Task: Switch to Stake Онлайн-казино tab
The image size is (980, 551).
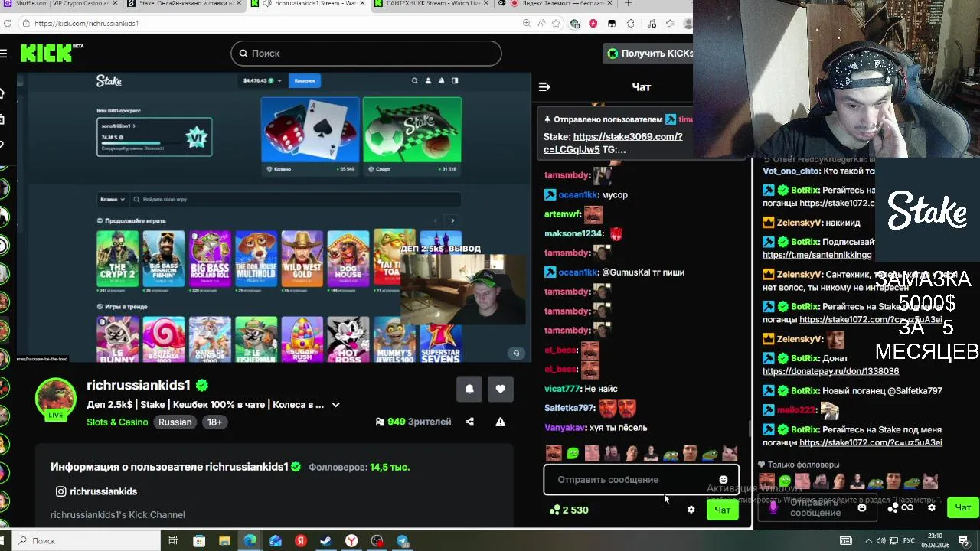Action: point(186,4)
